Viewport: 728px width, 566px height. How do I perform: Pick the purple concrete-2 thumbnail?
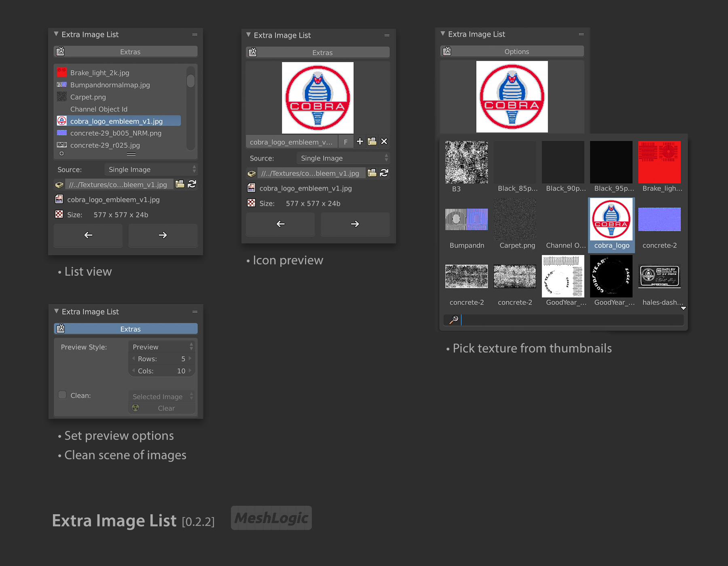pyautogui.click(x=660, y=225)
